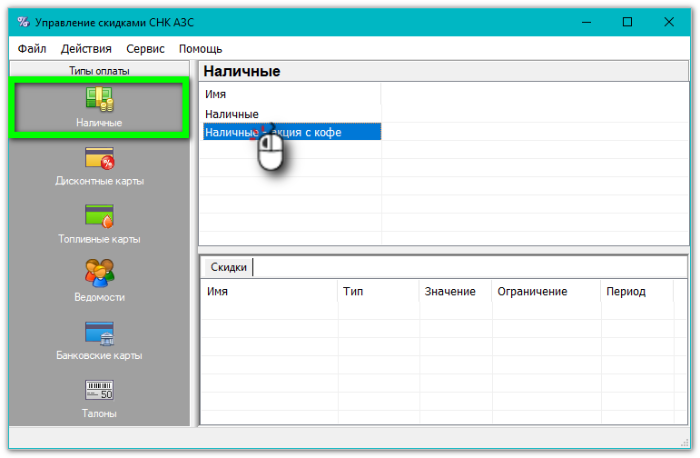Viewport: 700px width, 458px height.
Task: Open the Сервис menu
Action: [x=146, y=49]
